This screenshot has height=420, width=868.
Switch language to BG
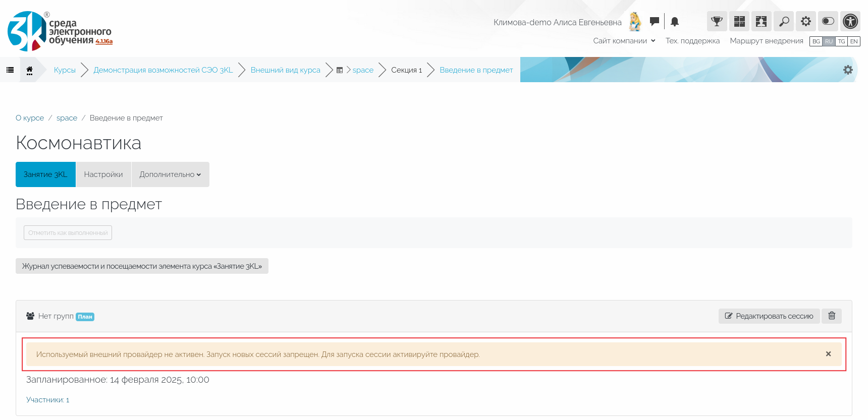click(816, 41)
